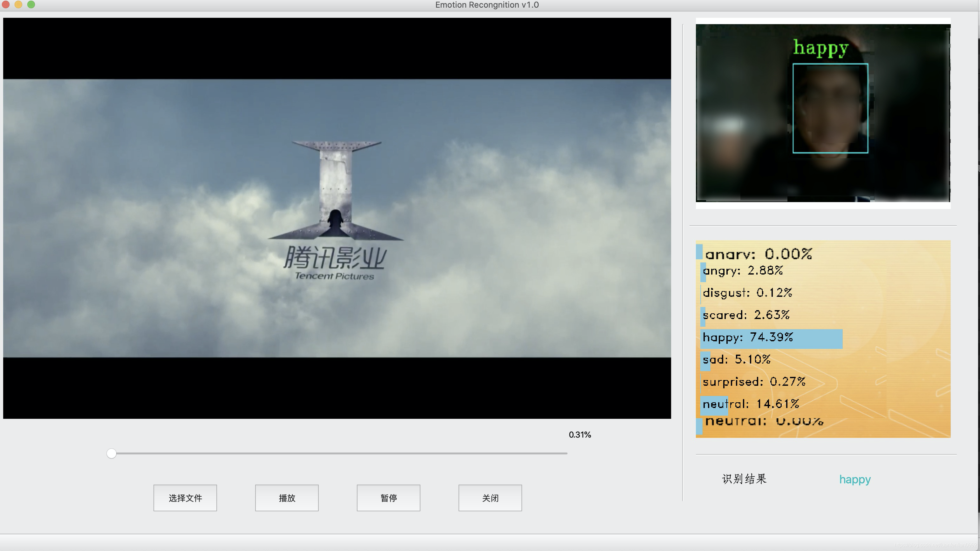Click the 暂停 pause button
Image resolution: width=980 pixels, height=551 pixels.
(388, 498)
